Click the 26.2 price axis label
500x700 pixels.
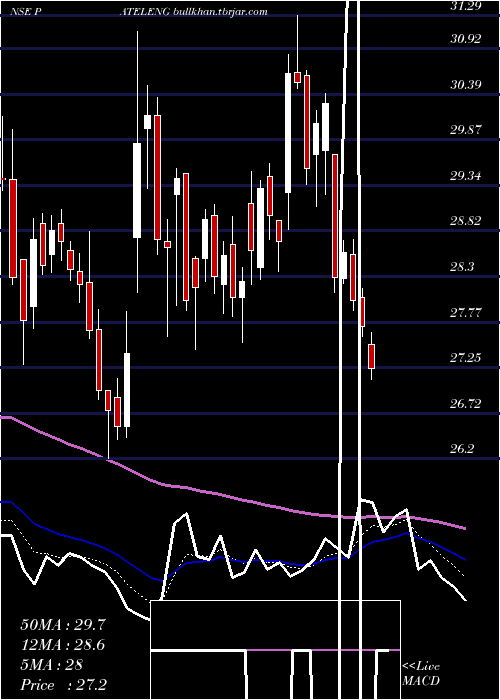pyautogui.click(x=462, y=449)
